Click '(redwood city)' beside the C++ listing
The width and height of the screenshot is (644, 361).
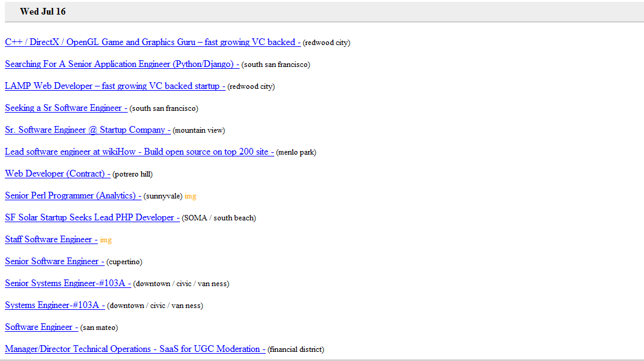point(327,43)
